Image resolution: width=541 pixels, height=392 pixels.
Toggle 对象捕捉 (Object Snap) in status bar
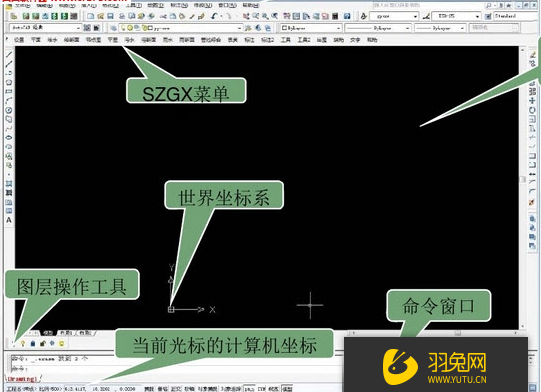click(207, 389)
